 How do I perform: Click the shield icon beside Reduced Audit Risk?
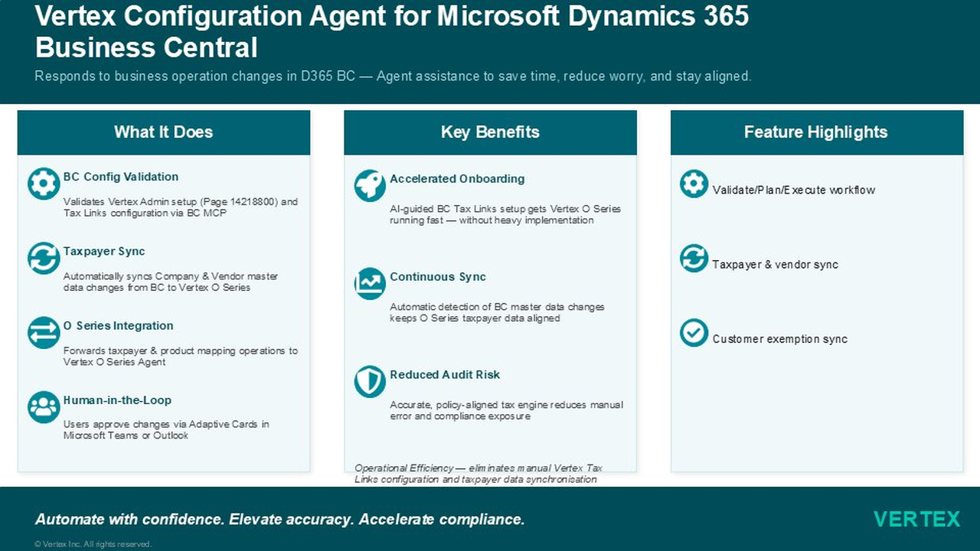point(370,381)
